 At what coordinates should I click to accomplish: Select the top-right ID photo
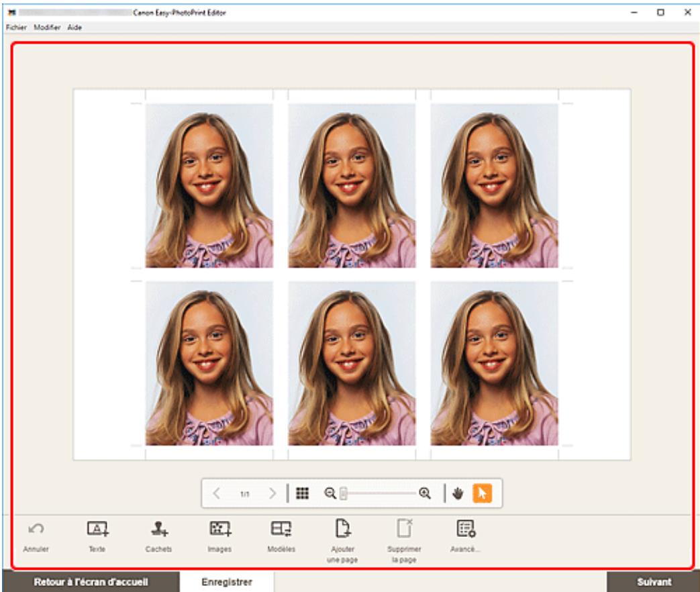[494, 186]
